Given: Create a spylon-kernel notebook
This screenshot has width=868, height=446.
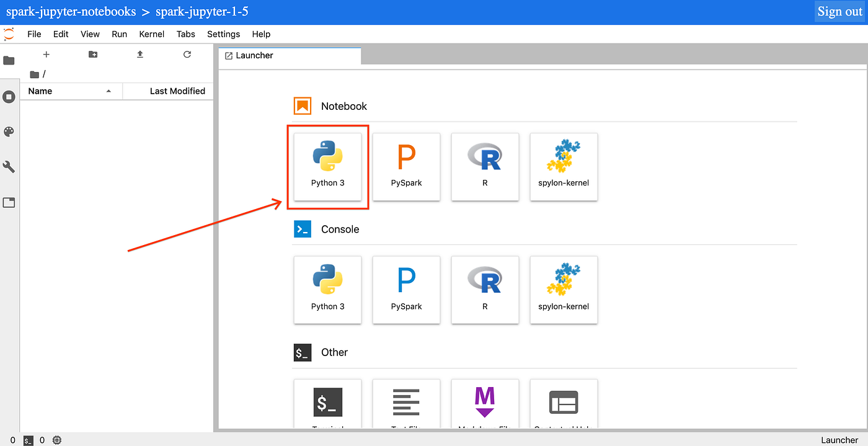Looking at the screenshot, I should pos(564,166).
